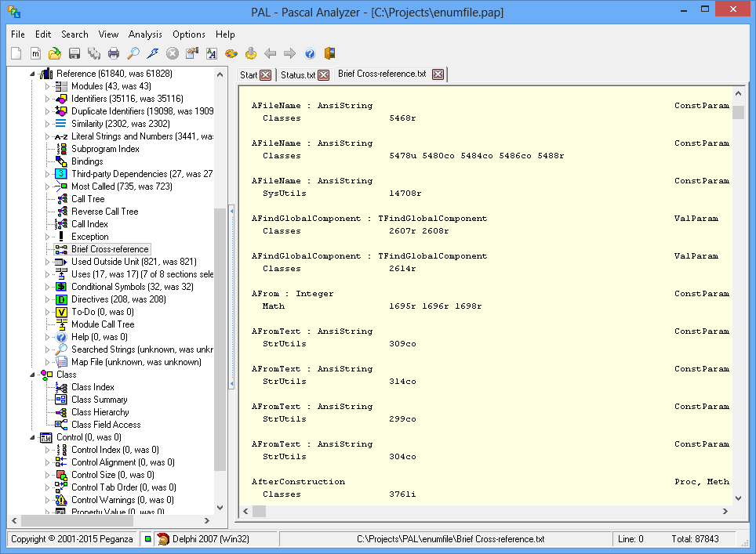This screenshot has height=554, width=756.
Task: Expand the Uses node
Action: 47,274
